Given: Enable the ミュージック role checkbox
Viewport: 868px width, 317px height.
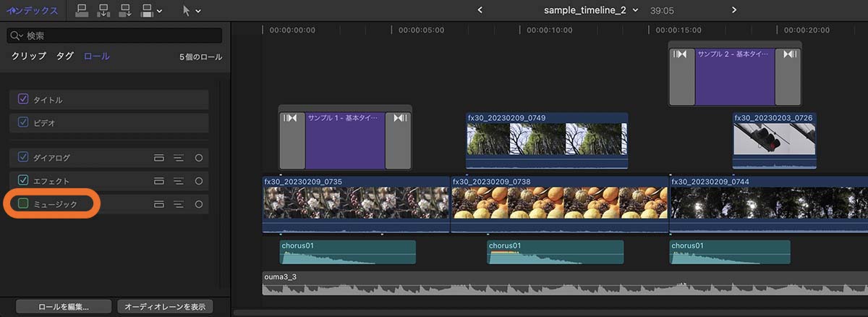Looking at the screenshot, I should click(x=23, y=204).
